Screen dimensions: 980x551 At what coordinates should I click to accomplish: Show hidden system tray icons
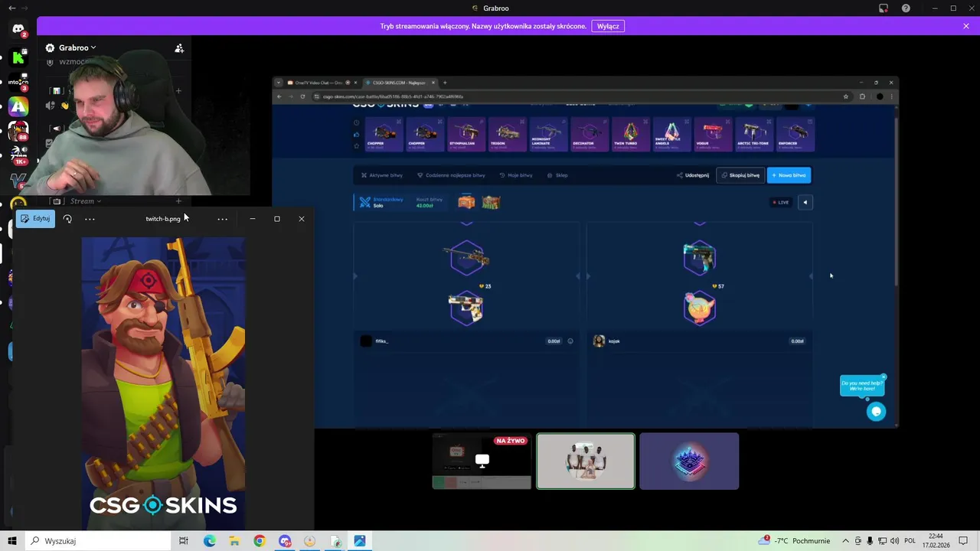click(844, 541)
